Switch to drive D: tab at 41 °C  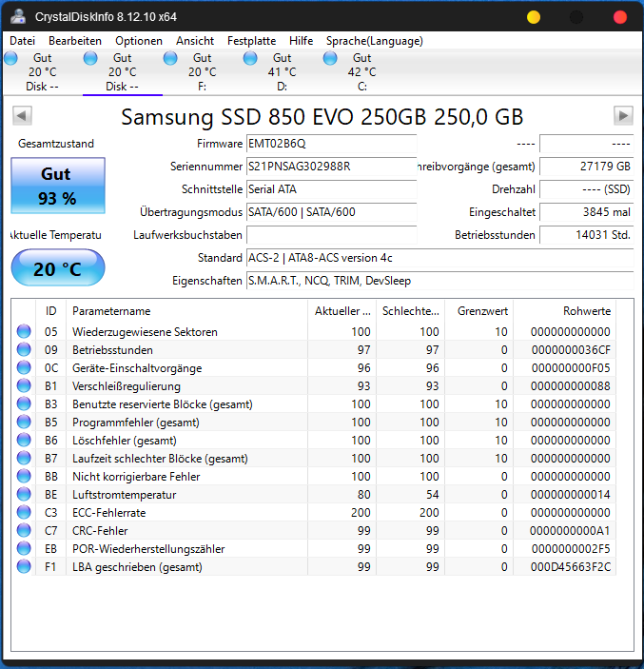(282, 72)
